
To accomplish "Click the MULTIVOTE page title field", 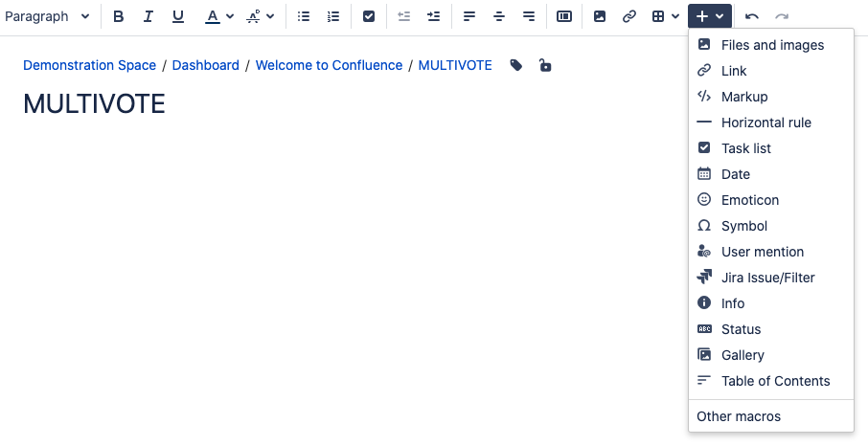I will [94, 103].
